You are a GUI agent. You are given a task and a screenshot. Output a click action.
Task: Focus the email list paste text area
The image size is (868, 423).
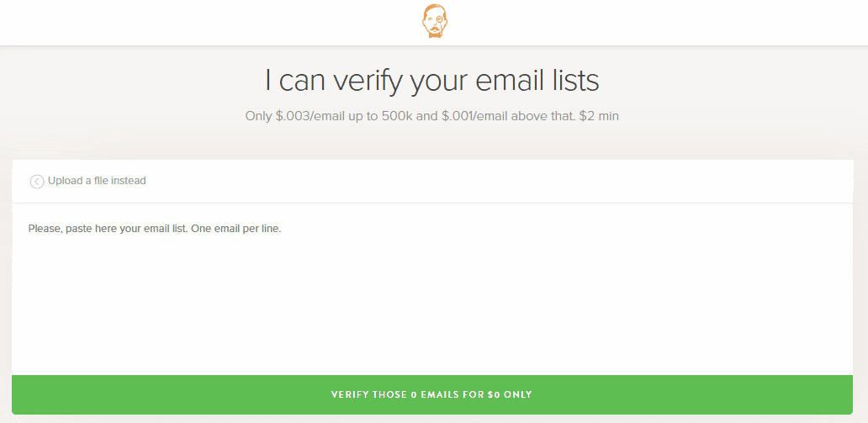(x=432, y=294)
